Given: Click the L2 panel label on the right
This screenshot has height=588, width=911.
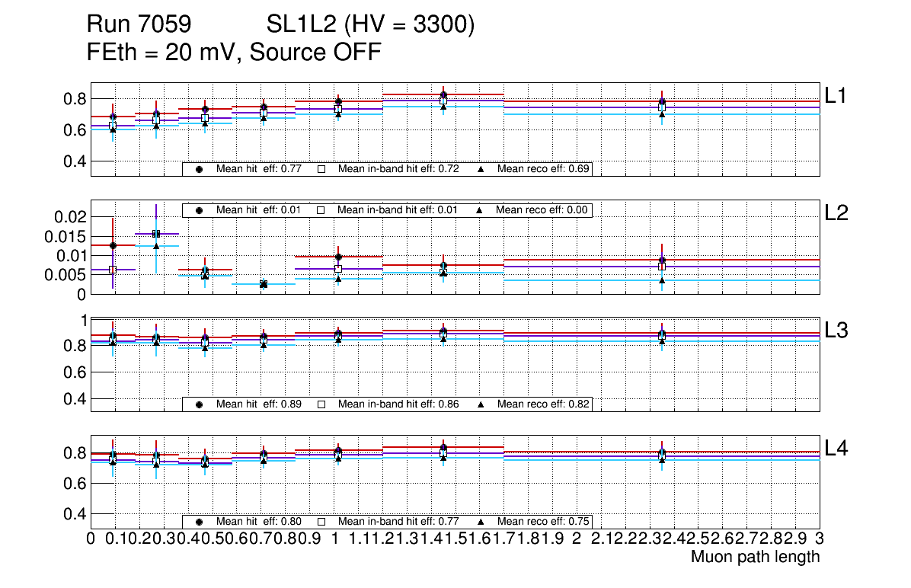Looking at the screenshot, I should coord(836,214).
